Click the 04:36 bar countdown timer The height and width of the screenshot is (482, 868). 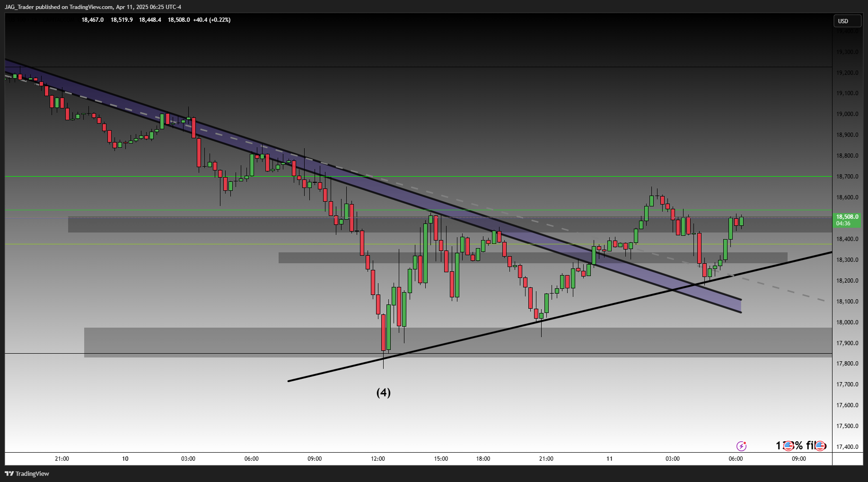843,223
